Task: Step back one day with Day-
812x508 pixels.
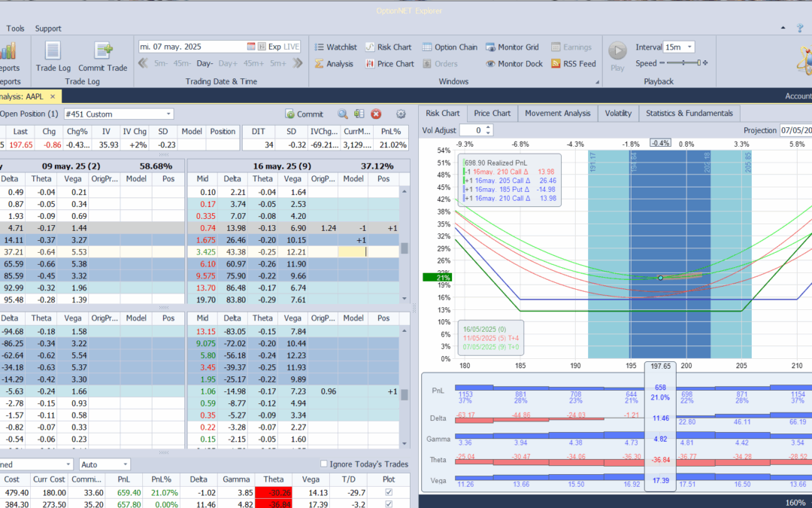Action: pos(205,63)
